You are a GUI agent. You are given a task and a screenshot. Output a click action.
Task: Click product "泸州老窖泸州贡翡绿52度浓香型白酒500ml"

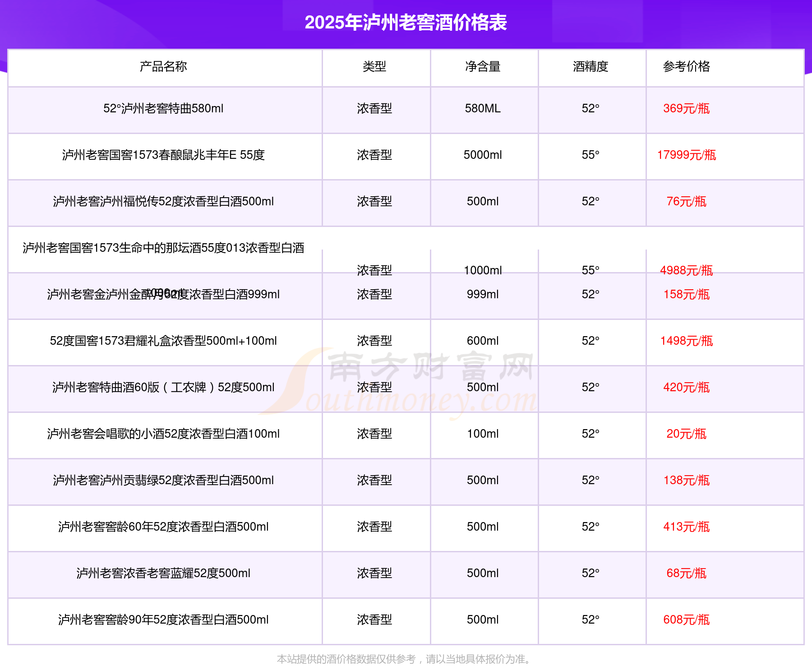coord(163,481)
